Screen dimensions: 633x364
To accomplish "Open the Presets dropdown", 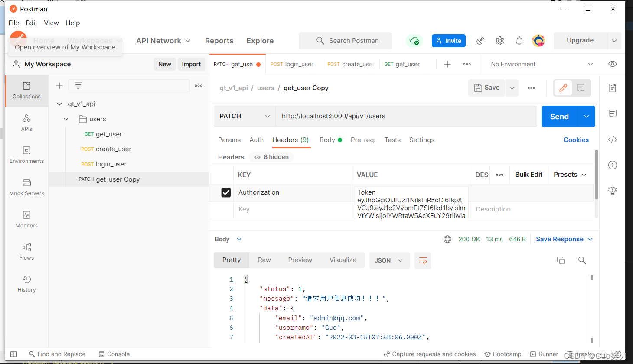I will pyautogui.click(x=570, y=175).
